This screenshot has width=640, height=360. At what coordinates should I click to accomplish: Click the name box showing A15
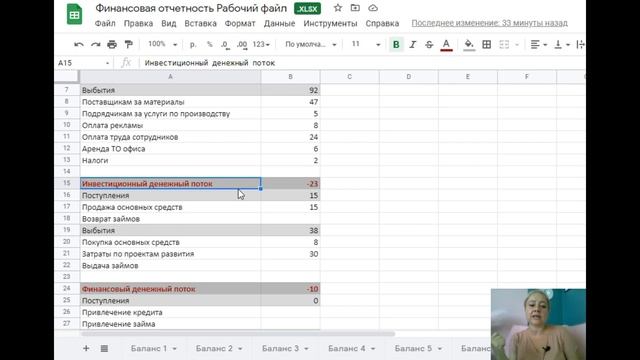click(x=83, y=63)
